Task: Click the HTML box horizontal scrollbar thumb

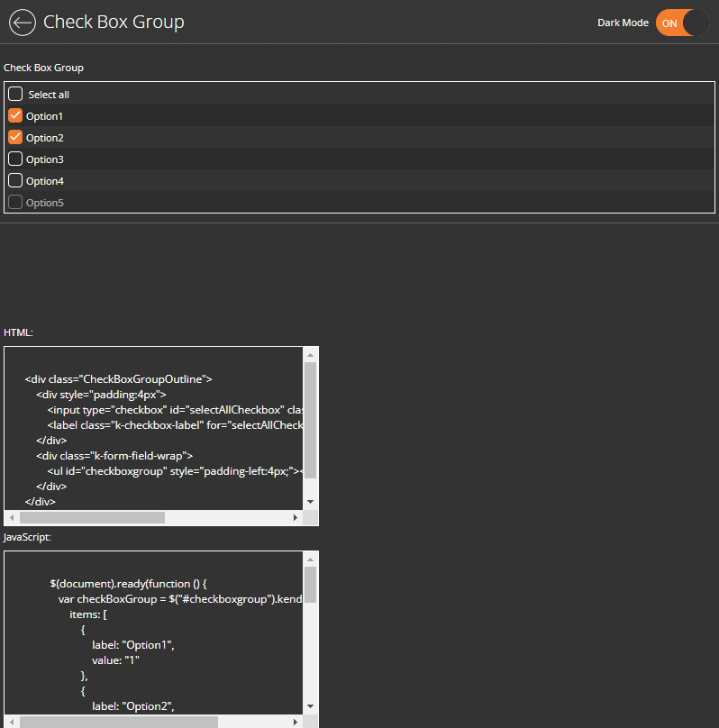Action: pyautogui.click(x=92, y=518)
